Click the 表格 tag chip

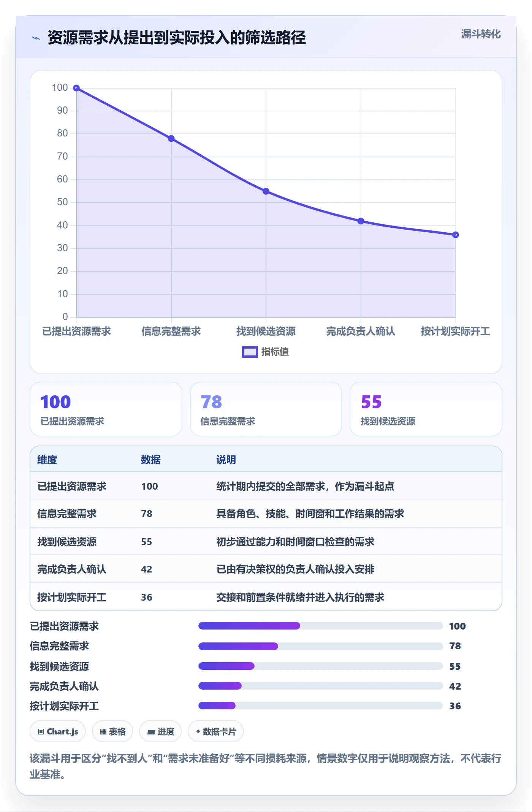click(112, 731)
